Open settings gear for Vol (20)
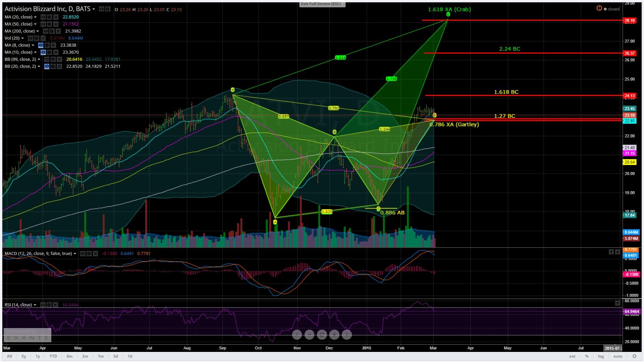This screenshot has width=644, height=362. pos(37,38)
